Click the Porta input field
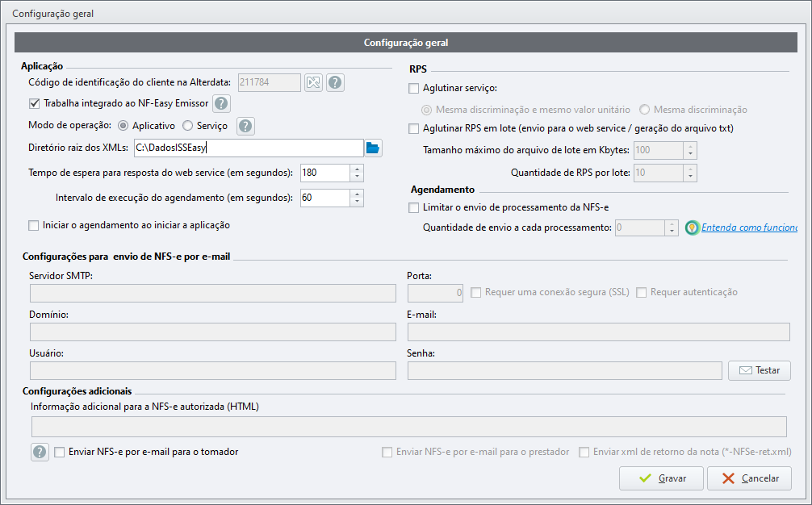The height and width of the screenshot is (505, 812). pyautogui.click(x=435, y=294)
